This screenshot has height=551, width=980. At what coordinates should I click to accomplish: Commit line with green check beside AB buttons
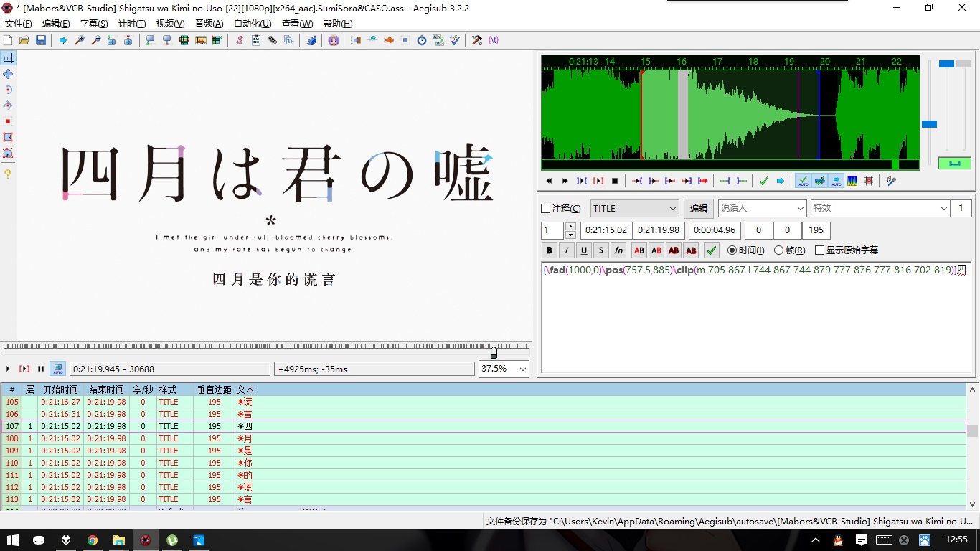point(711,250)
